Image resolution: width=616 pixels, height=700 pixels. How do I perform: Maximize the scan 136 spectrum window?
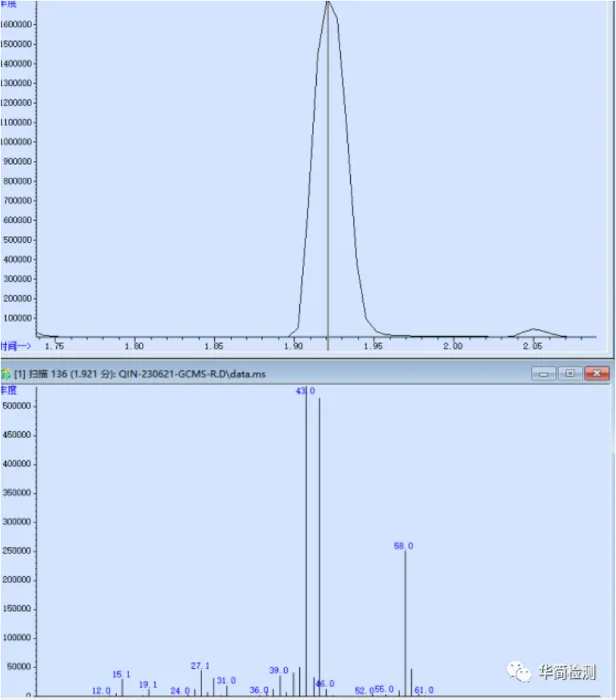click(x=570, y=374)
